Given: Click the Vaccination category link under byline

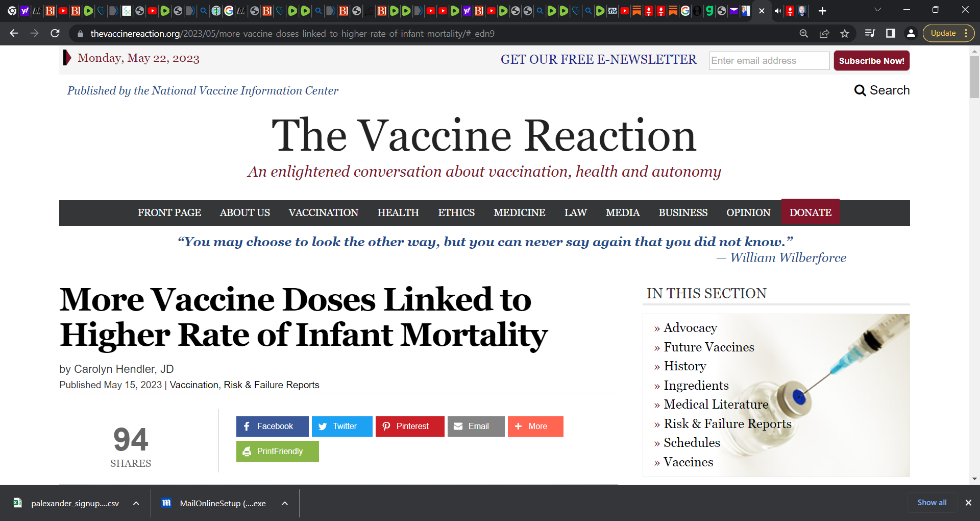Looking at the screenshot, I should pyautogui.click(x=194, y=385).
